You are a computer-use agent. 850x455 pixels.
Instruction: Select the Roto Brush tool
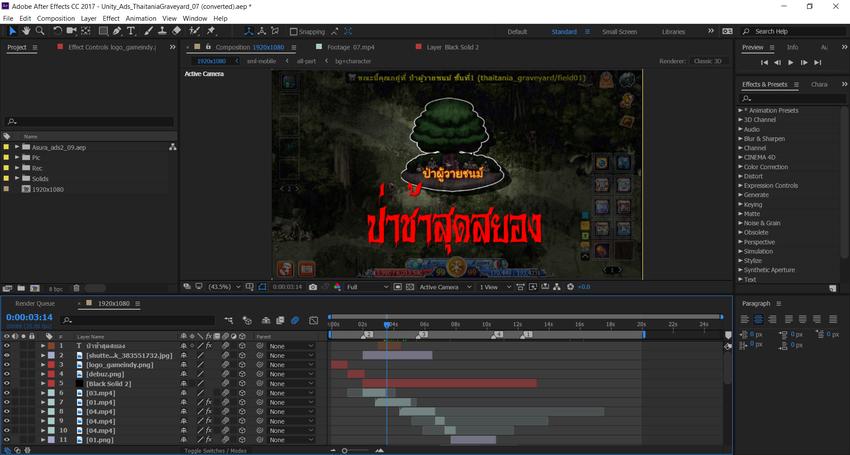tap(194, 31)
